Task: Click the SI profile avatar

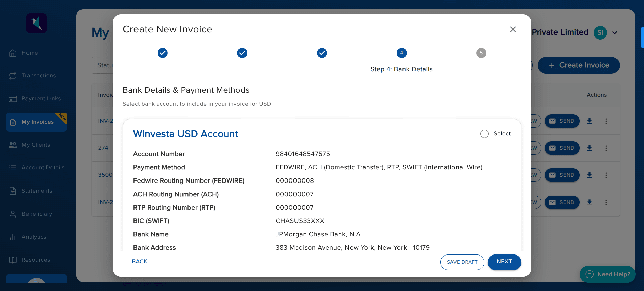Action: [x=600, y=33]
